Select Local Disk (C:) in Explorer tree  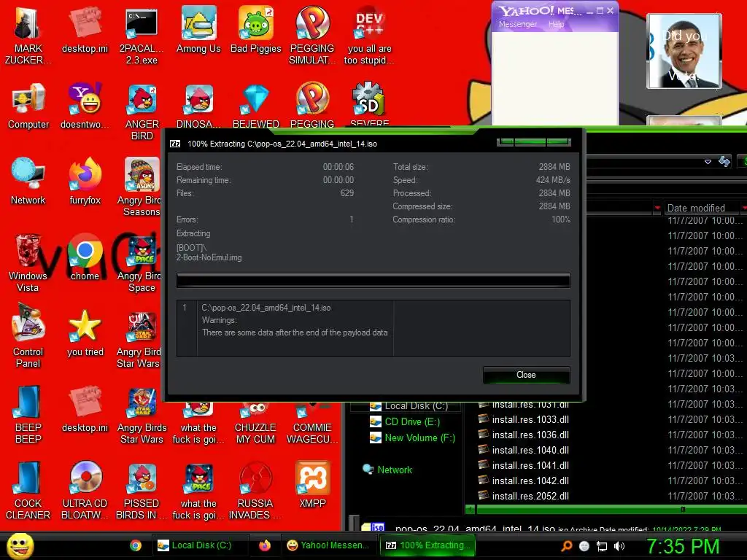point(409,406)
